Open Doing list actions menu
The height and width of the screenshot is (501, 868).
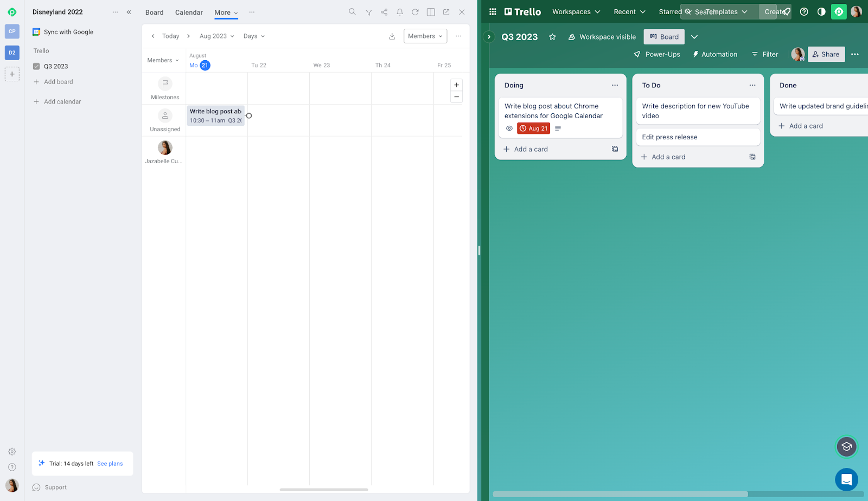[x=615, y=85]
